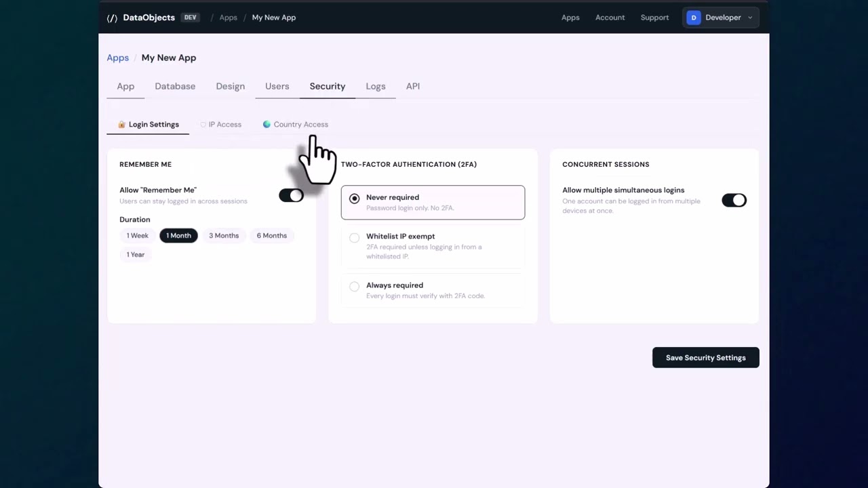Open Apps in the top navigation
Screen dimensions: 868x488
(x=570, y=18)
